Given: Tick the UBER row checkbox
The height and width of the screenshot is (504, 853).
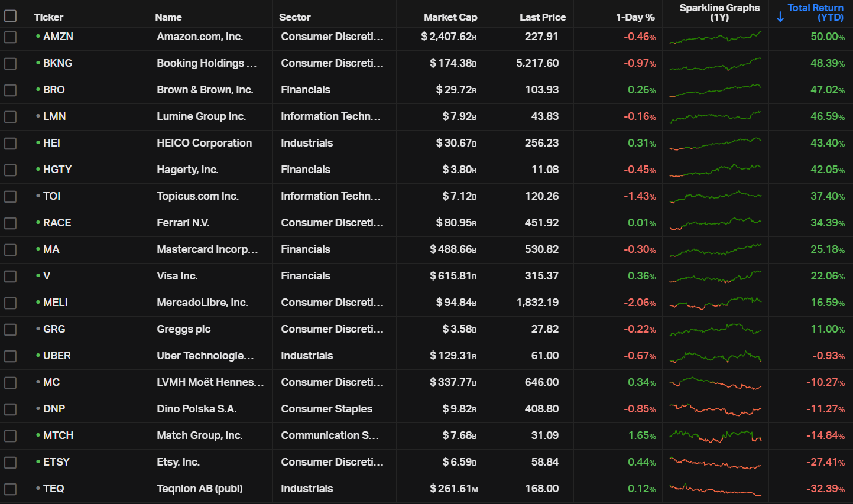Looking at the screenshot, I should point(10,356).
